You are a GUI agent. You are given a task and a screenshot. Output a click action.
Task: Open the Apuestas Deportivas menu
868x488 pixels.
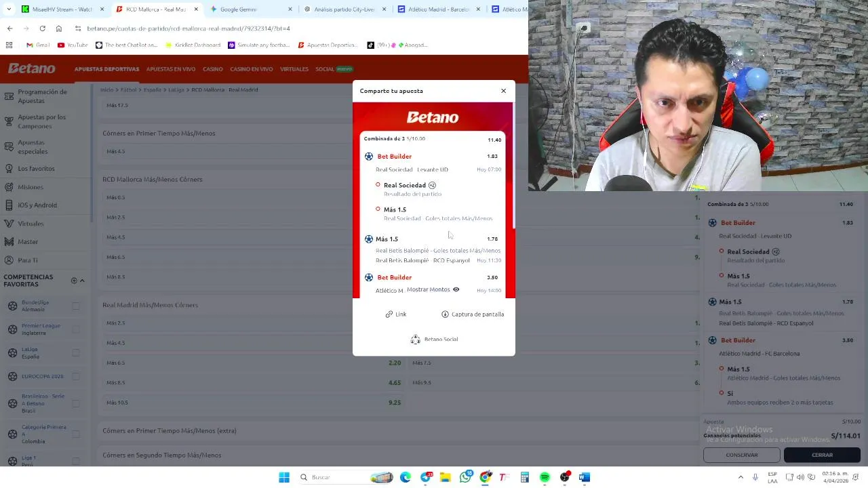tap(106, 69)
